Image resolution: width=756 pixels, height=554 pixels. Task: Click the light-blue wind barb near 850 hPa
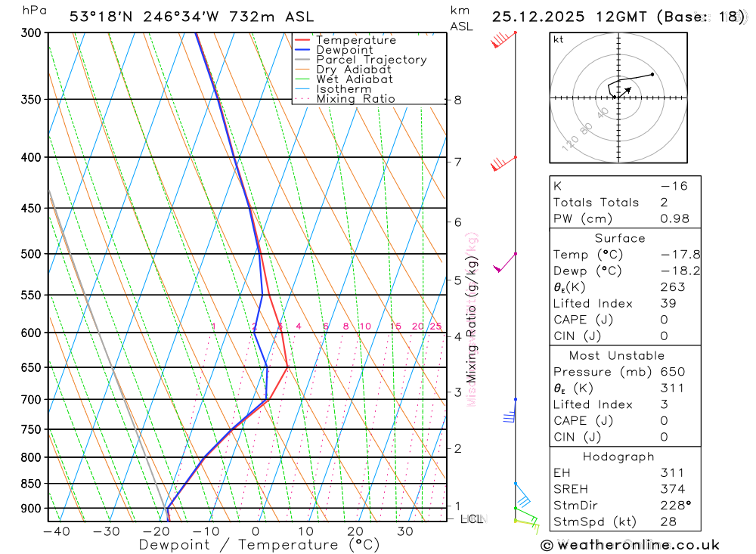pos(522,494)
